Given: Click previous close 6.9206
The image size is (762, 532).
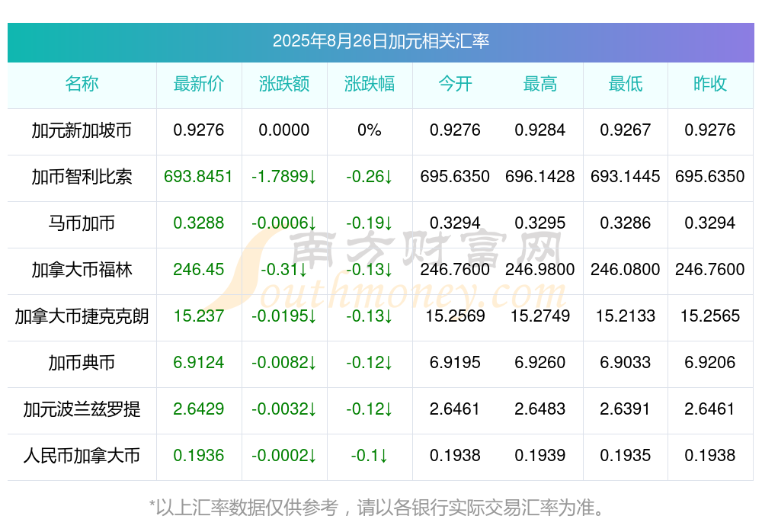Looking at the screenshot, I should (710, 363).
